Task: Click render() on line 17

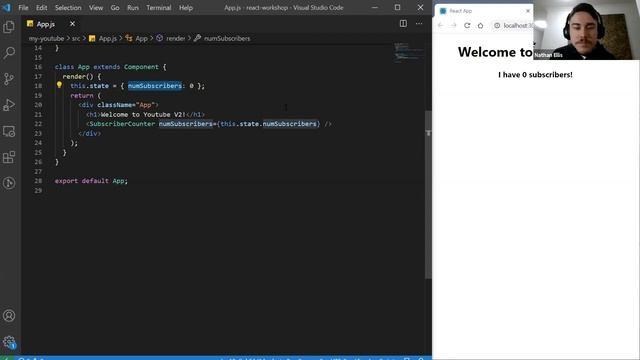Action: (x=78, y=76)
